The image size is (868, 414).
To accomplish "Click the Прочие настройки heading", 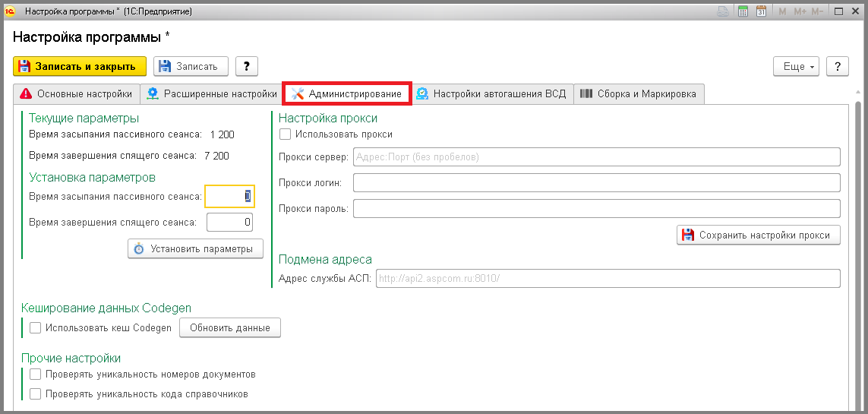I will [71, 358].
